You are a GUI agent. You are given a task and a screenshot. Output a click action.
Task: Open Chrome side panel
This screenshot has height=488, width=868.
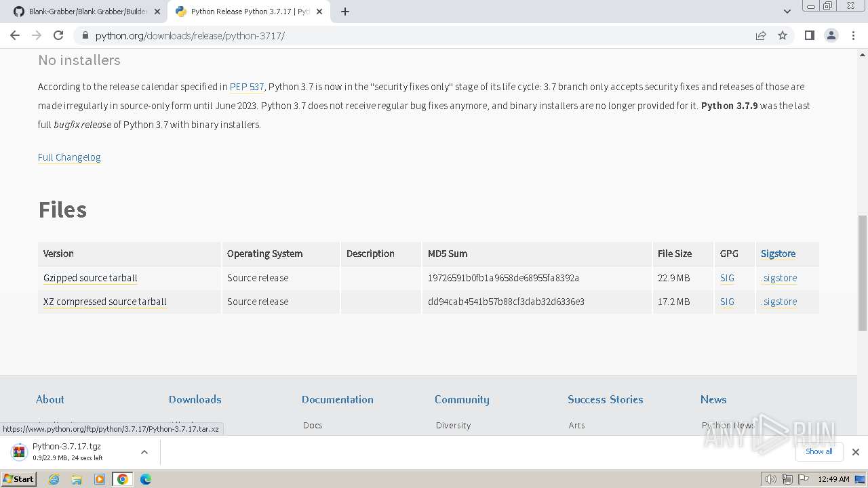(809, 35)
